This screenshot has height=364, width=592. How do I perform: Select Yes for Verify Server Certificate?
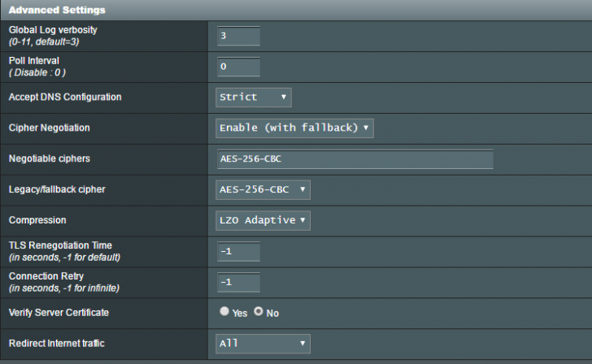pos(224,311)
